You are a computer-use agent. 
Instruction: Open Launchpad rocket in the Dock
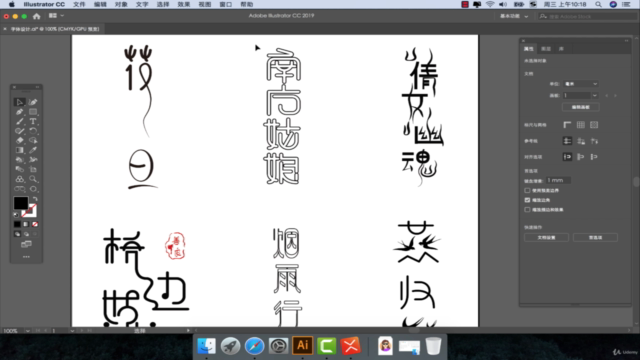230,346
